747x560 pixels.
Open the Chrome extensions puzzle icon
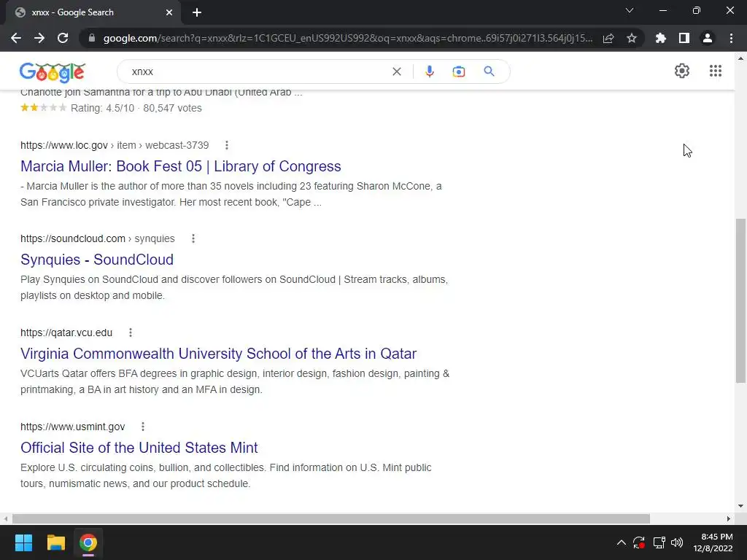tap(661, 38)
